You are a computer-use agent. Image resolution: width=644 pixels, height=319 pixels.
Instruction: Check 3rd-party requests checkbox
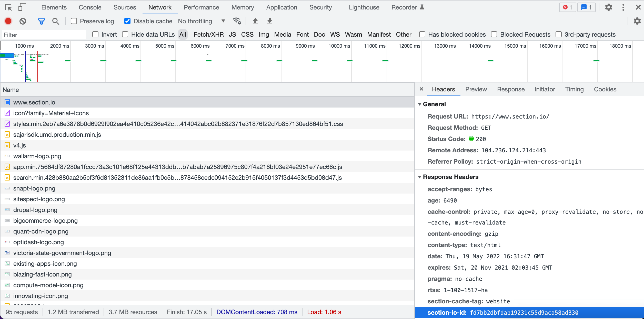(559, 34)
